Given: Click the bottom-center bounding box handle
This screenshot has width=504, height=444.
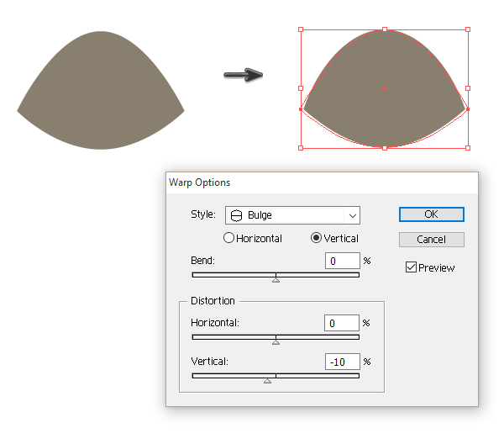Looking at the screenshot, I should (x=385, y=148).
